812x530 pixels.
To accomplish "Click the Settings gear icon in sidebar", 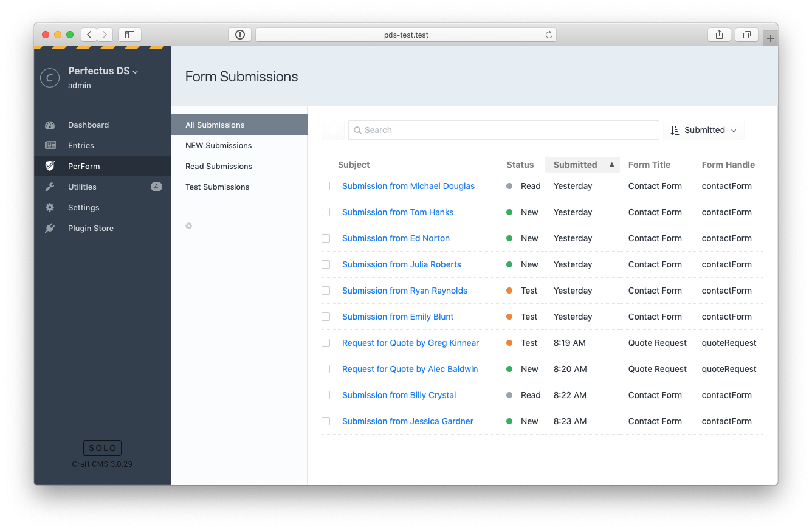I will (x=50, y=208).
